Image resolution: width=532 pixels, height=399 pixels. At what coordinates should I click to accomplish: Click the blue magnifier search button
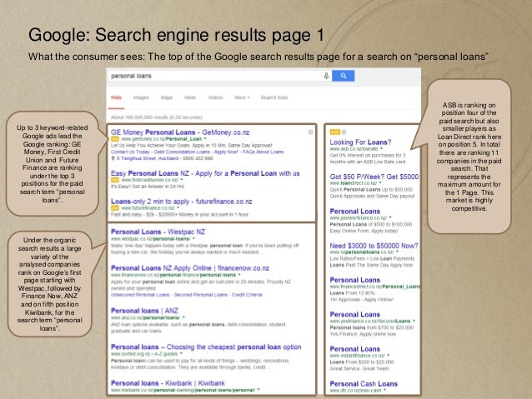click(x=343, y=76)
